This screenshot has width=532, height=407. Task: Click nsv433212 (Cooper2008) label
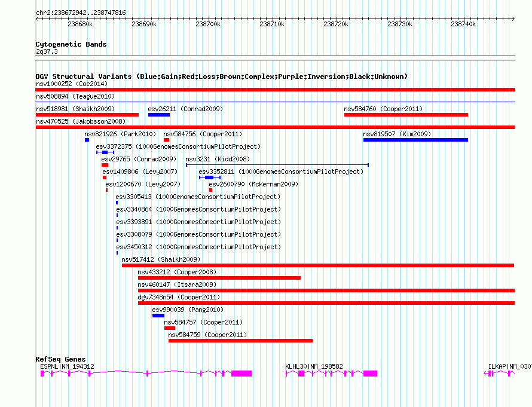click(177, 272)
